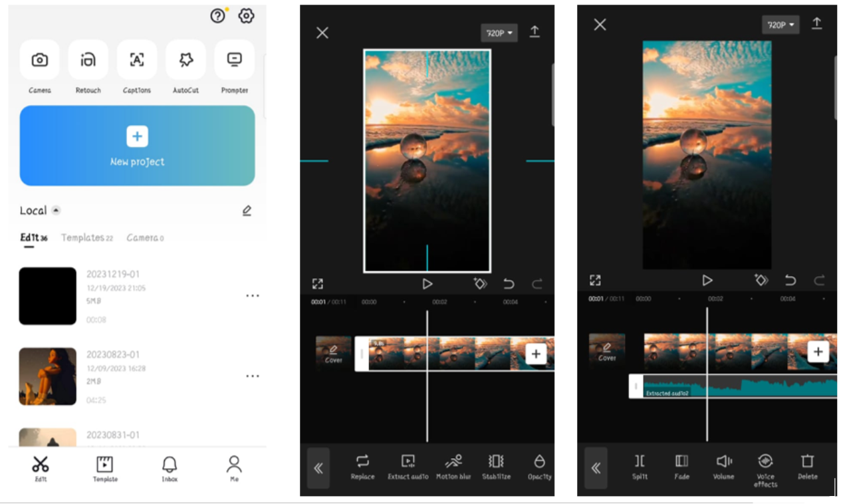Delete the selected audio clip
This screenshot has height=504, width=847.
coord(807,467)
